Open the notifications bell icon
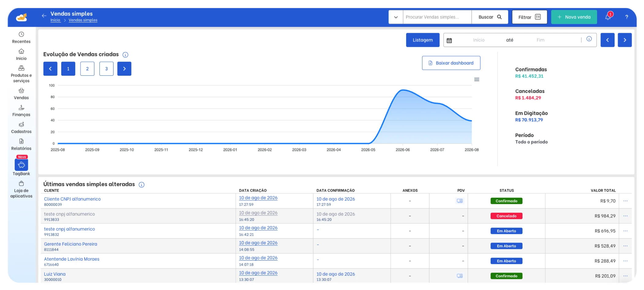 [608, 17]
